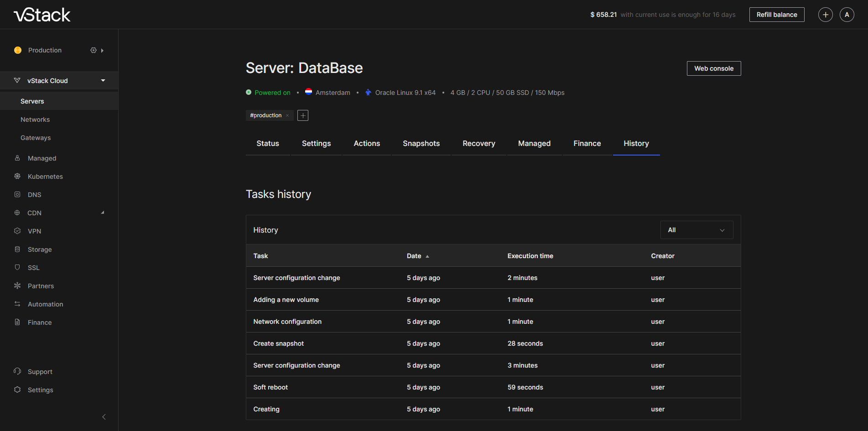Click the SSL shield icon
Screen dimensions: 868x431
point(17,267)
